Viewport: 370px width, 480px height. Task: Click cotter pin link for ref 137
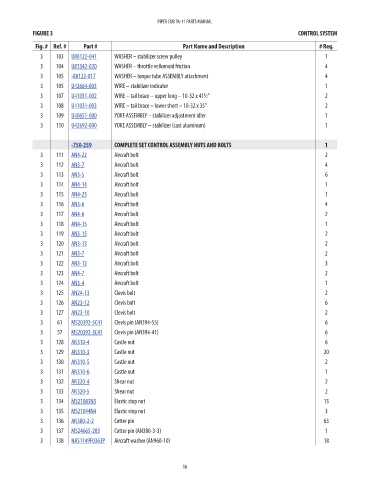coord(85,431)
